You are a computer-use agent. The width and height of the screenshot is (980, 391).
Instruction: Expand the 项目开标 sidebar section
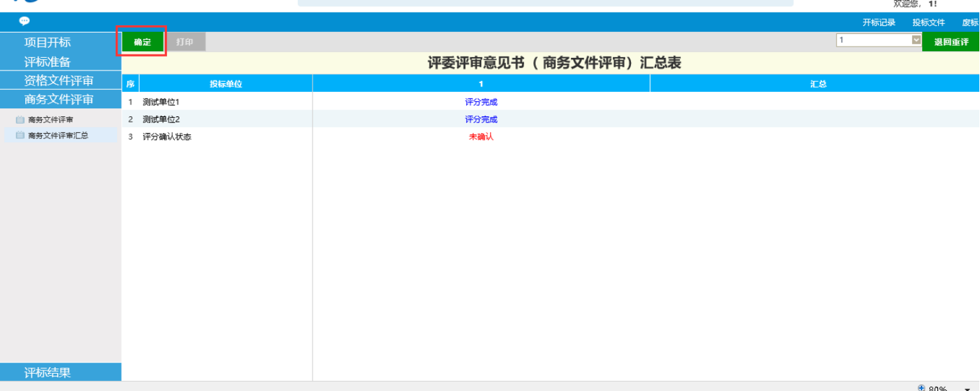click(47, 42)
